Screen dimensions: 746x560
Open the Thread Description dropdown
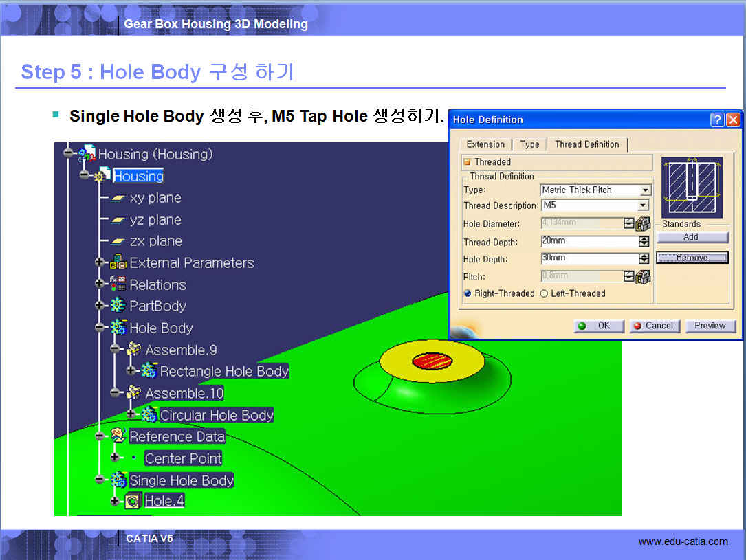[x=643, y=205]
